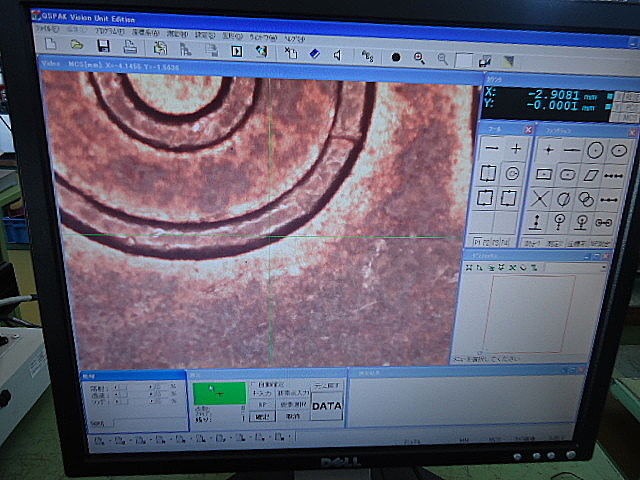Open the first menu in the menu bar

pyautogui.click(x=46, y=29)
